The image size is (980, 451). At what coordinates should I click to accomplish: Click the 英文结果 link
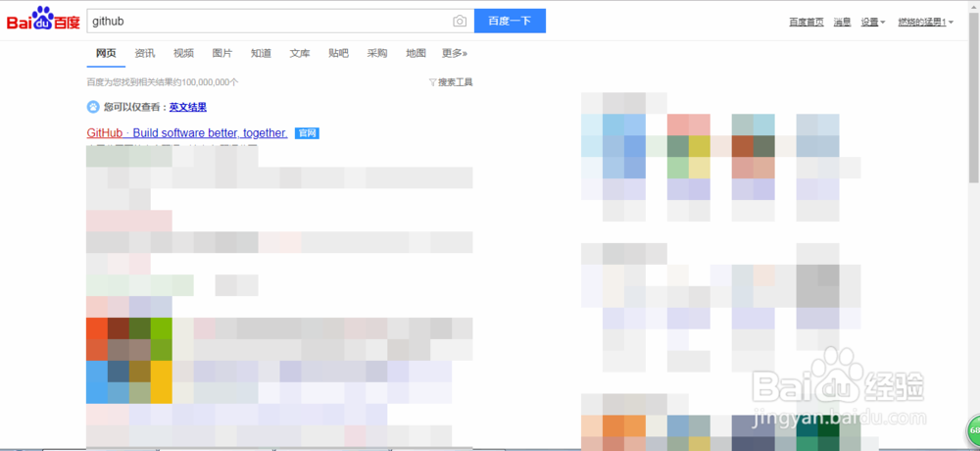click(x=188, y=107)
